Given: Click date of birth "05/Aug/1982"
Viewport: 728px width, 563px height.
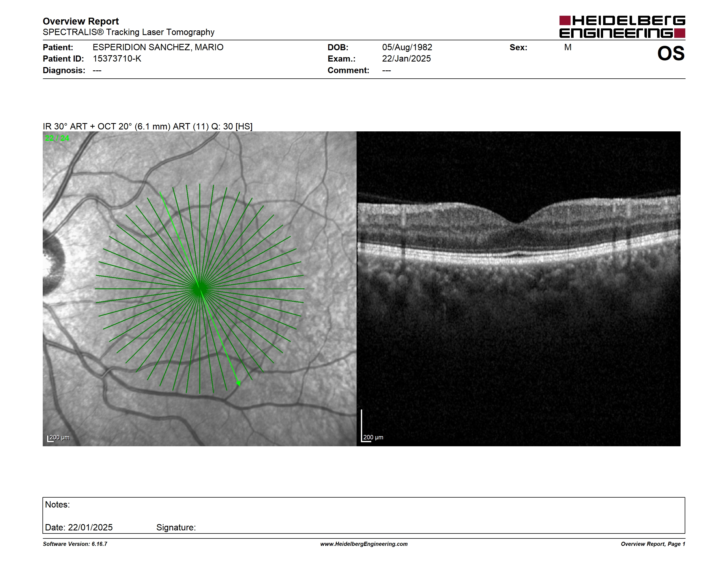Looking at the screenshot, I should pyautogui.click(x=407, y=47).
